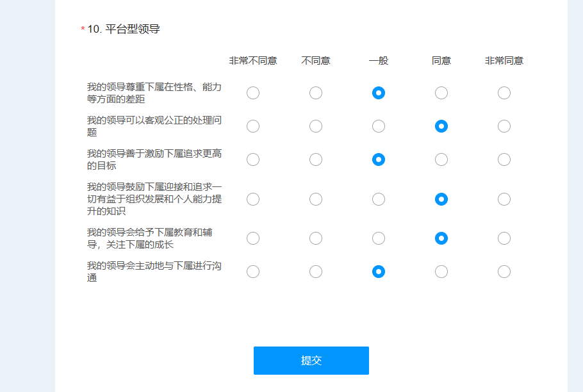
Task: Select 一般 for 给予下属教育和辅导 row
Action: click(x=379, y=238)
